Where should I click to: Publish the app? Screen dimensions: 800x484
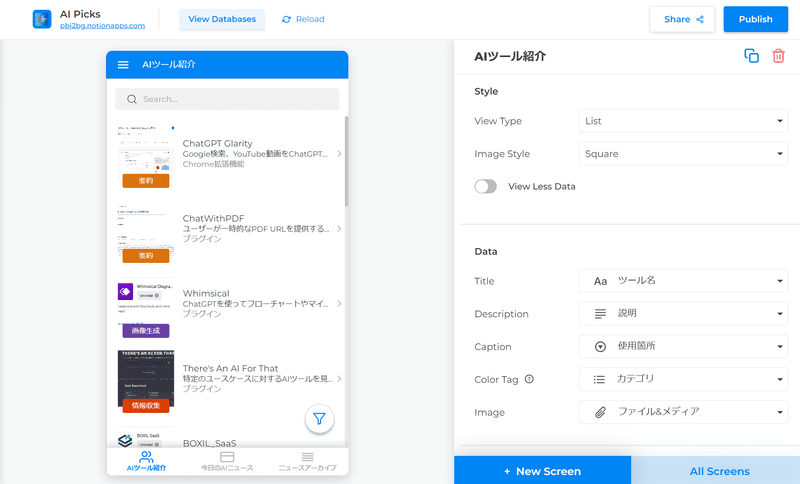(x=756, y=19)
